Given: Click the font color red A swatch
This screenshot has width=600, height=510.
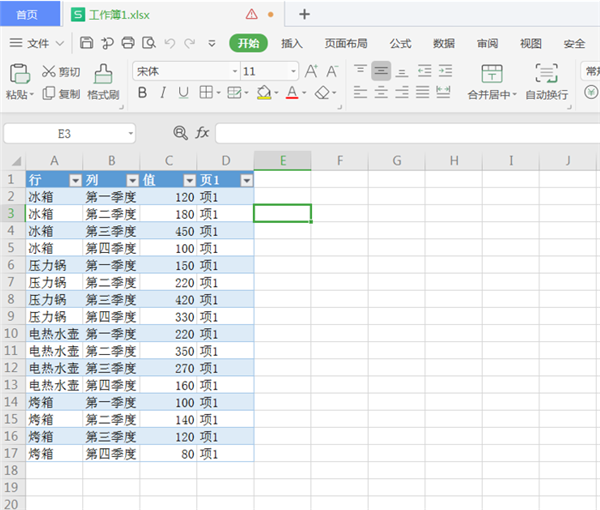Looking at the screenshot, I should pyautogui.click(x=291, y=93).
